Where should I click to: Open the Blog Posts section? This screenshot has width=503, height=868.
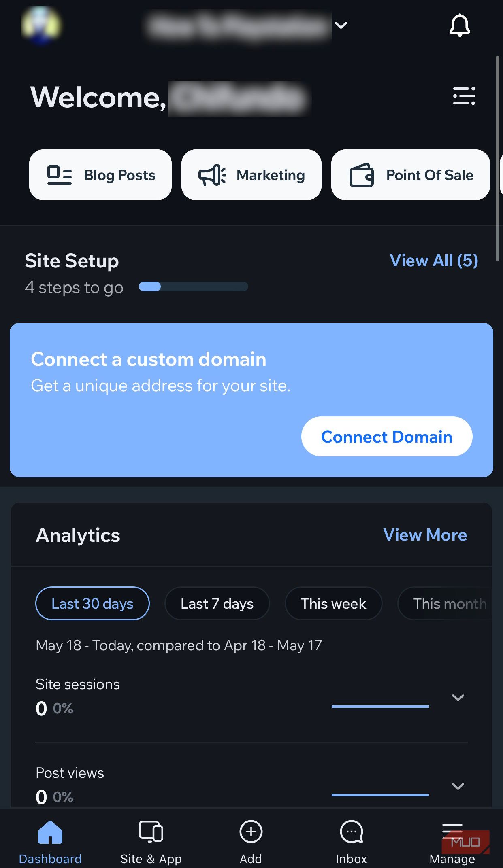pyautogui.click(x=100, y=175)
